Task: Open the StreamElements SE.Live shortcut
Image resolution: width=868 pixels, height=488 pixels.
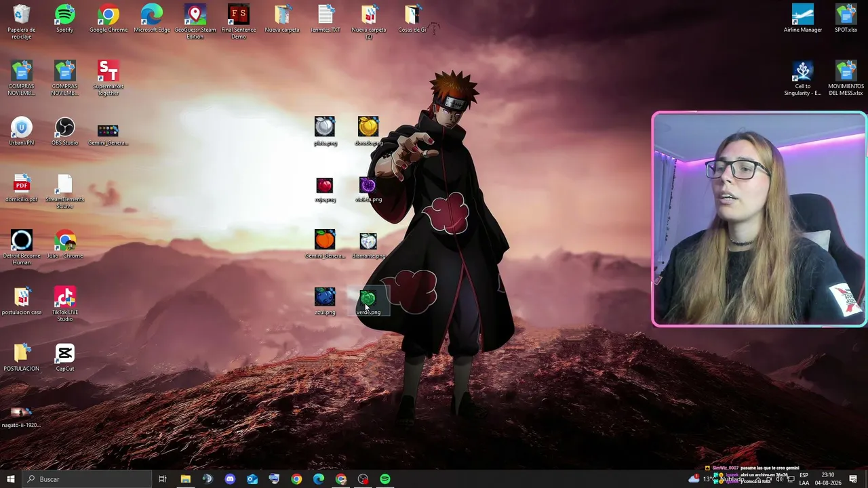Action: (64, 191)
